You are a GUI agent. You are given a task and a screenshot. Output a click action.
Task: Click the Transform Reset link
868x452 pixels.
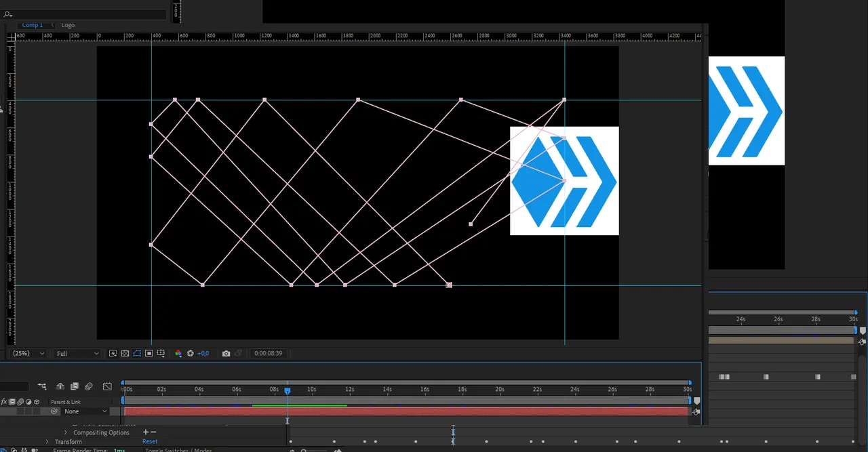150,441
